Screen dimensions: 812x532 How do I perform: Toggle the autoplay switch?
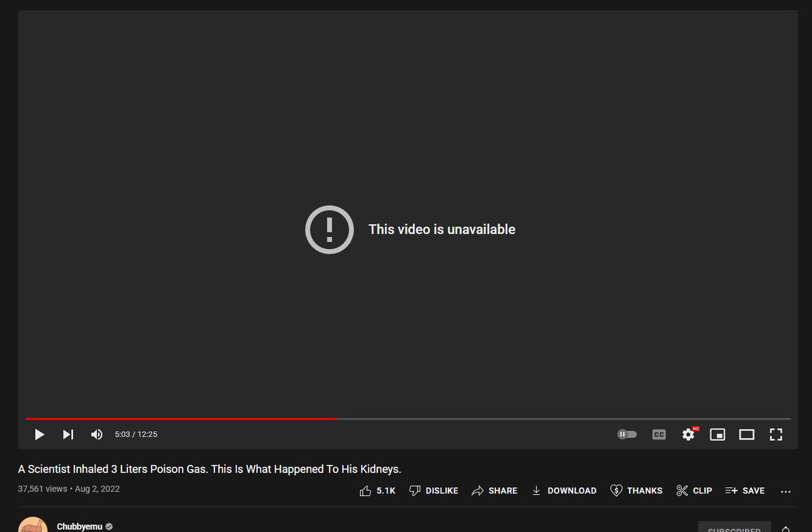pos(627,435)
